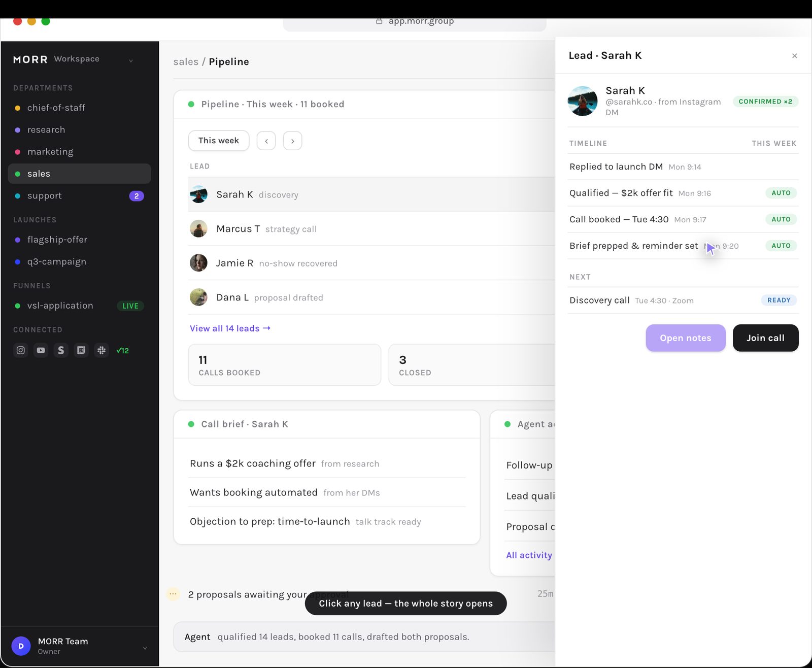Open the Google Calendar connected integration icon
This screenshot has width=812, height=668.
(x=81, y=350)
